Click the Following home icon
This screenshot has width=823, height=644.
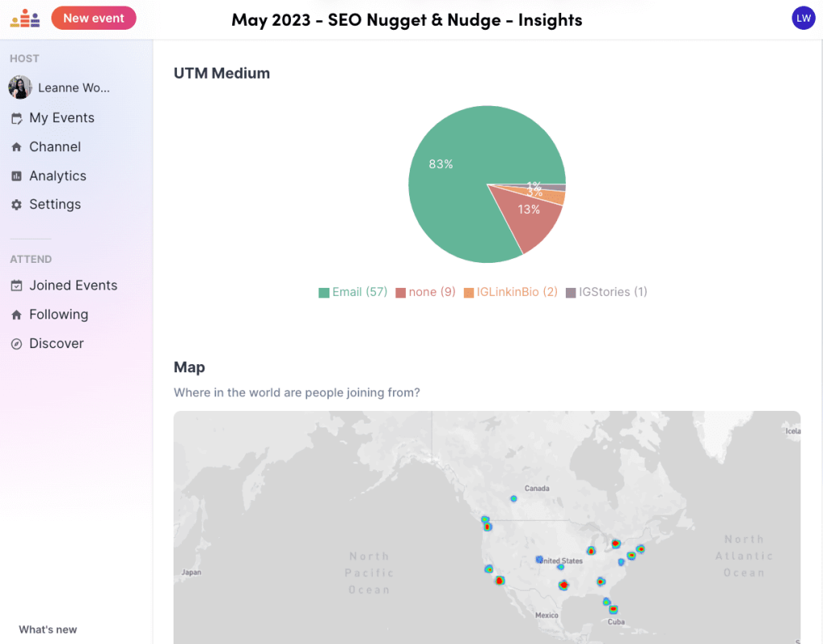17,315
